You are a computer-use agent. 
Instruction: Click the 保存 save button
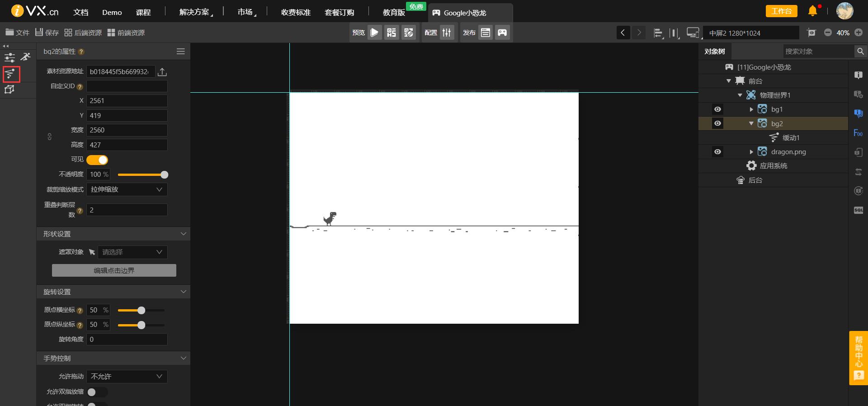(x=47, y=33)
